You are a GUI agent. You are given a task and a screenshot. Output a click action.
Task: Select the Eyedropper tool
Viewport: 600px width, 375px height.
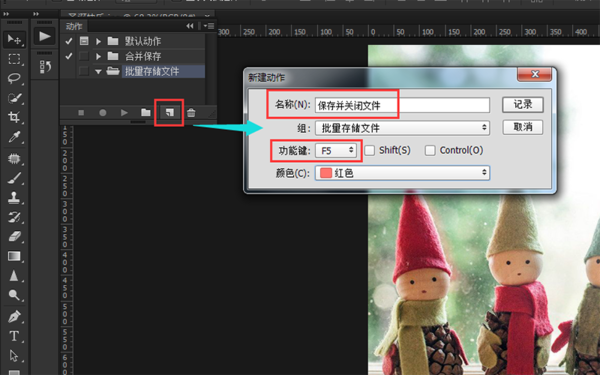[x=15, y=137]
